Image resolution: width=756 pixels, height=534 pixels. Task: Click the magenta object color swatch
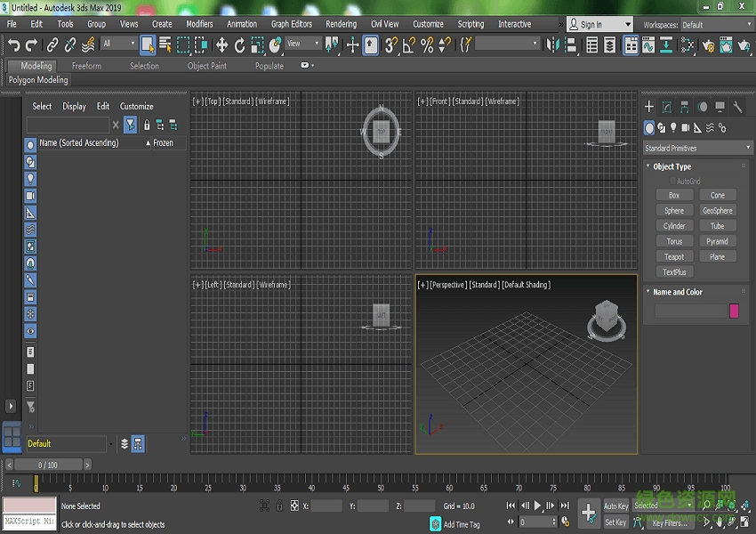[734, 311]
